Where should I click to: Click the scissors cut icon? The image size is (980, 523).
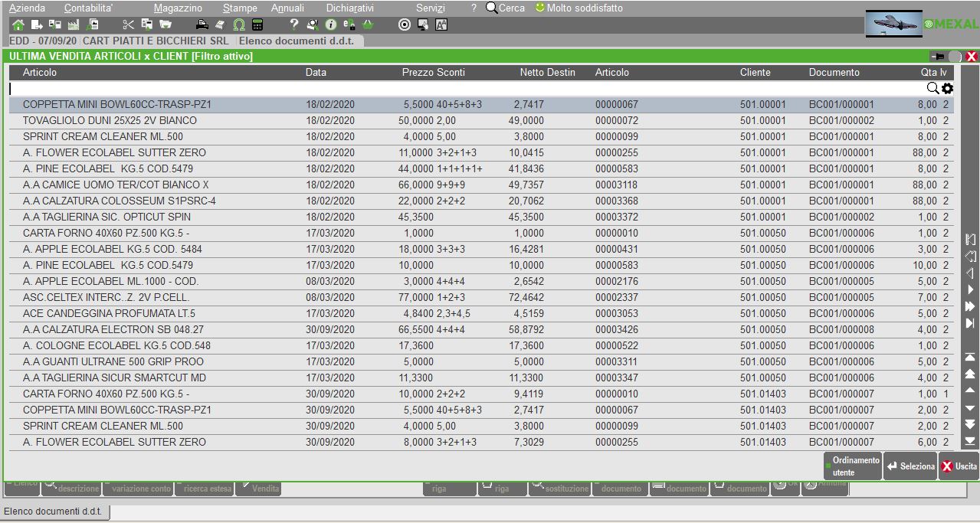click(128, 25)
